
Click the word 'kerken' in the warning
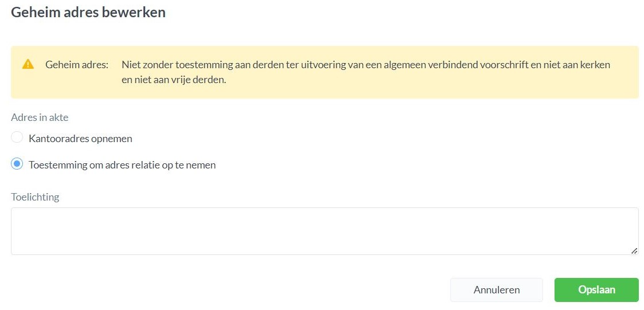point(596,65)
